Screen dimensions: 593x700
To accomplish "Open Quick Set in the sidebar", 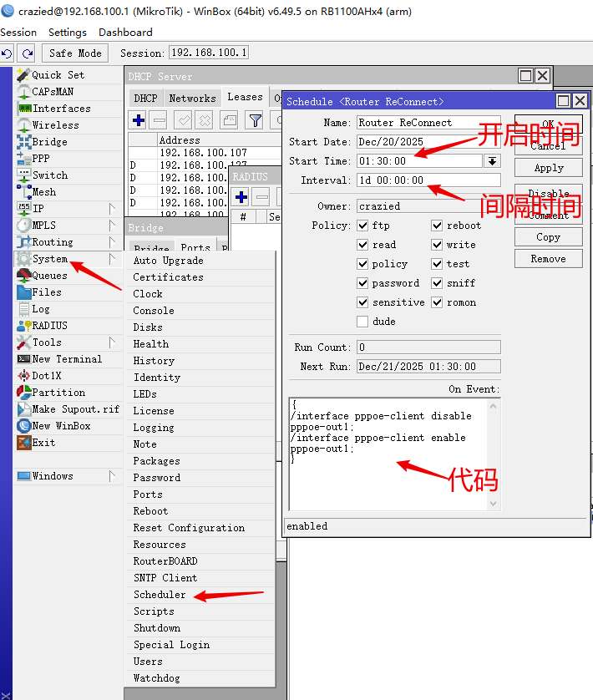I will [57, 74].
